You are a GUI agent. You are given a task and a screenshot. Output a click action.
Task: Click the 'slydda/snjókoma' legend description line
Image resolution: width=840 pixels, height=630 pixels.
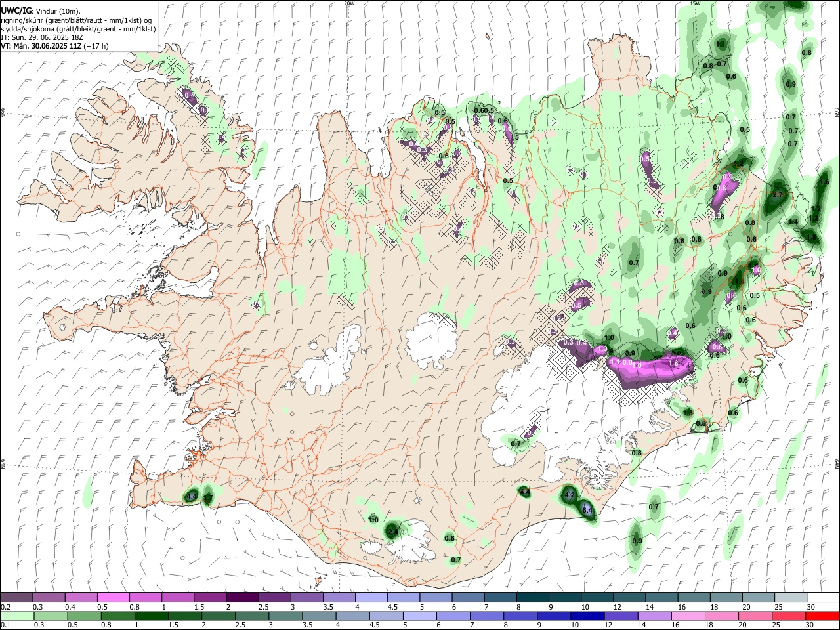click(x=79, y=29)
